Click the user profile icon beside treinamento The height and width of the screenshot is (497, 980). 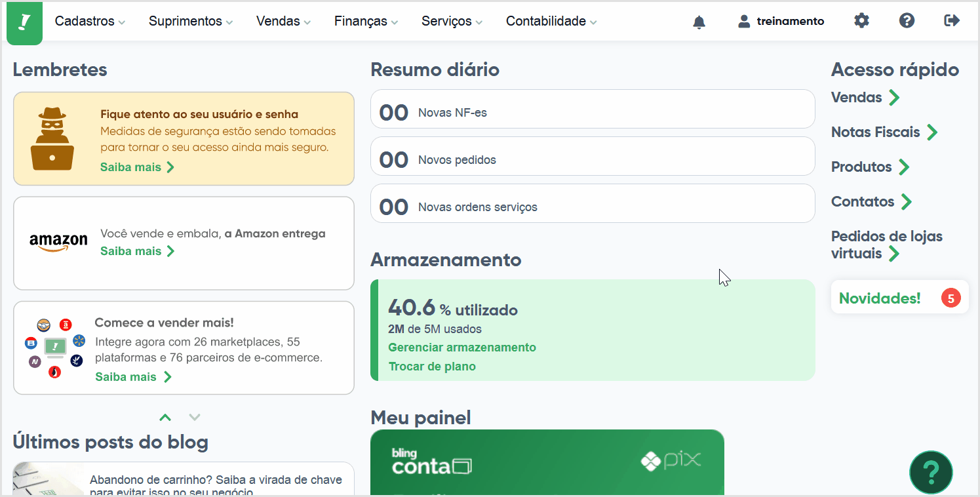pyautogui.click(x=744, y=21)
